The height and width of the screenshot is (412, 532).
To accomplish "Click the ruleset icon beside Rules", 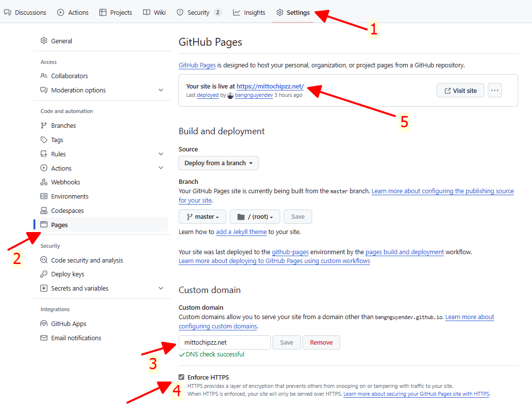I will (x=44, y=154).
